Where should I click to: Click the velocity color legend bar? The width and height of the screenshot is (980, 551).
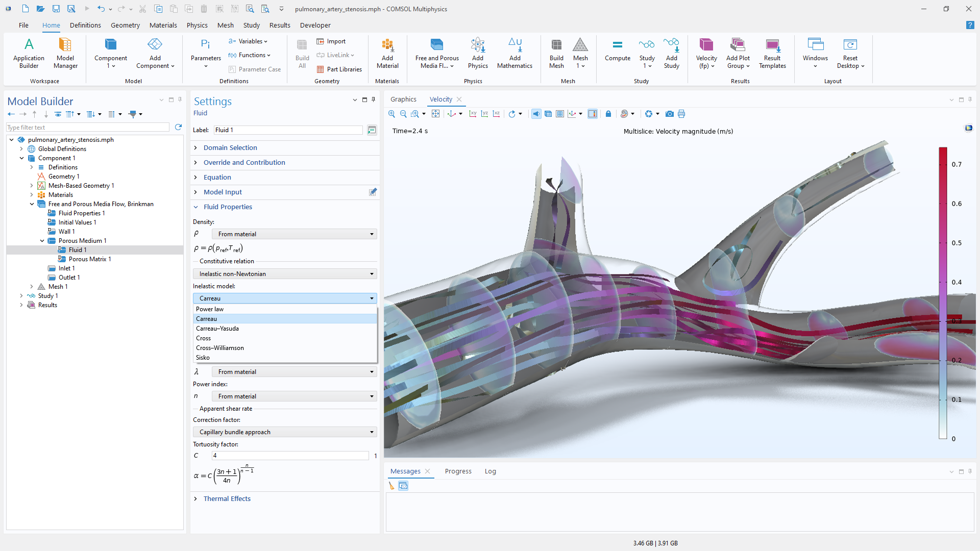coord(943,293)
